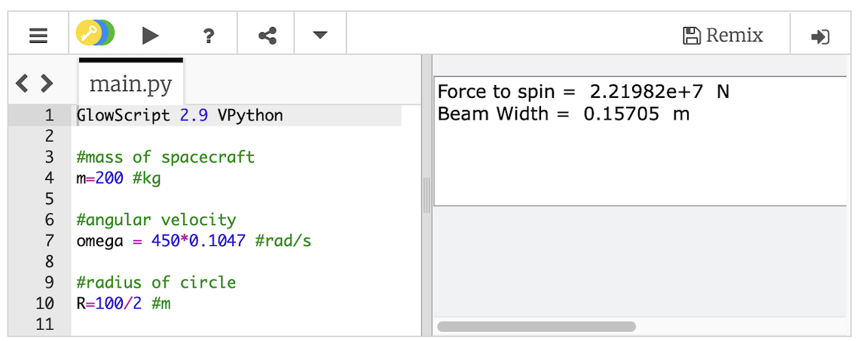This screenshot has height=341, width=868.
Task: Click the share icon
Action: [x=267, y=36]
